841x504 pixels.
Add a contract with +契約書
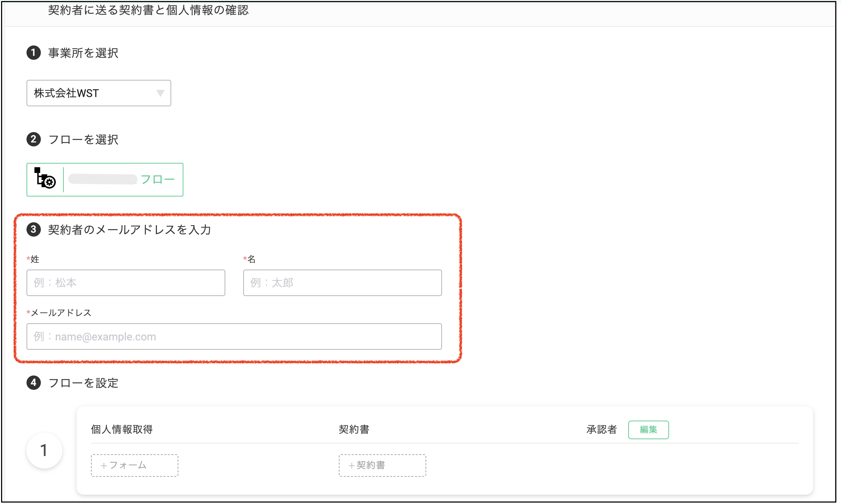(383, 465)
